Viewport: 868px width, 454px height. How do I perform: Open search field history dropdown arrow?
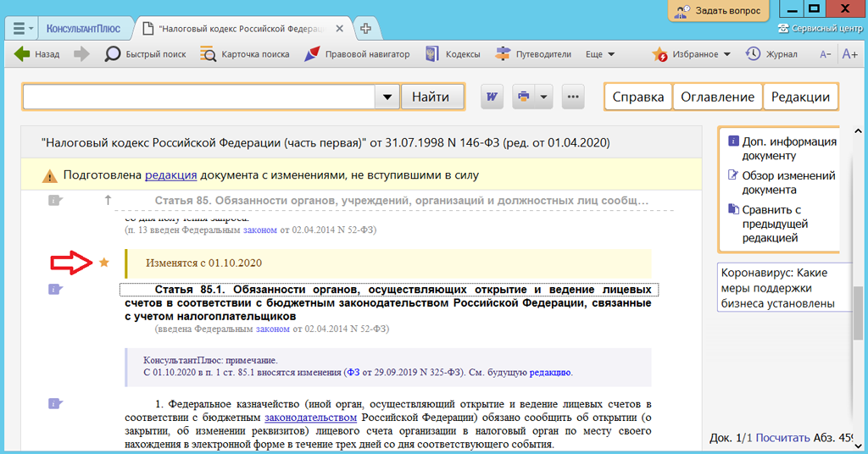click(387, 97)
